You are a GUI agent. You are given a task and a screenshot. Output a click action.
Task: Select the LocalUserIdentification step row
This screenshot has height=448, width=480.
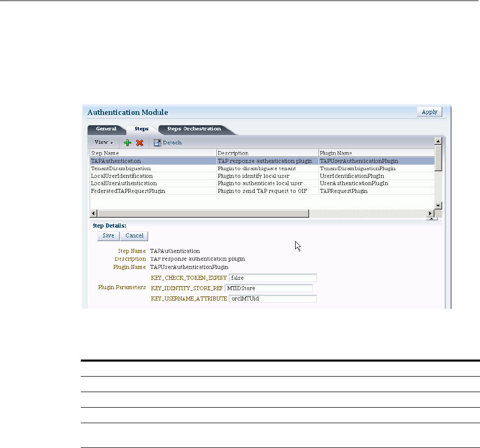[x=262, y=176]
